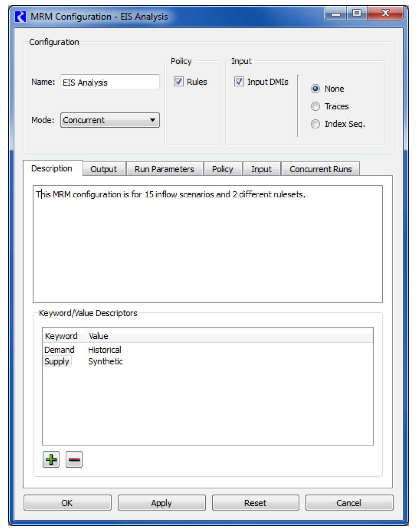The height and width of the screenshot is (532, 416).
Task: Click the Reset button
Action: point(255,503)
